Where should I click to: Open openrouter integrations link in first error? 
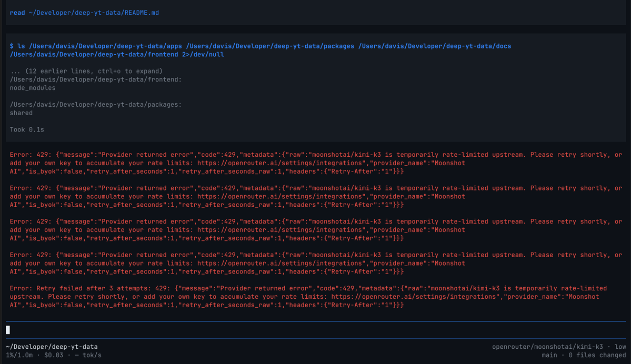click(x=279, y=163)
